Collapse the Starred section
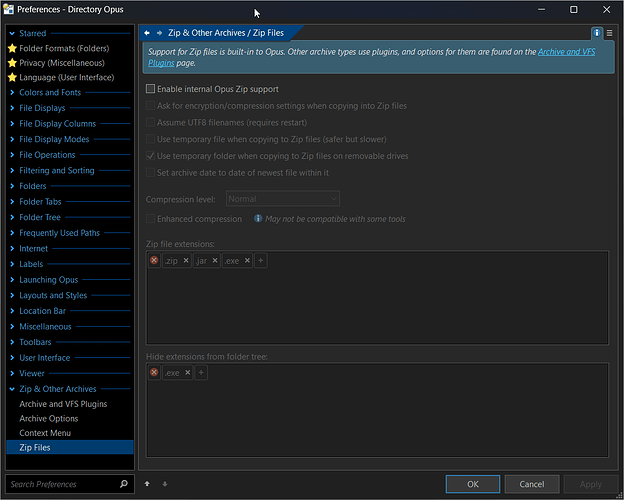This screenshot has width=624, height=500. 12,33
